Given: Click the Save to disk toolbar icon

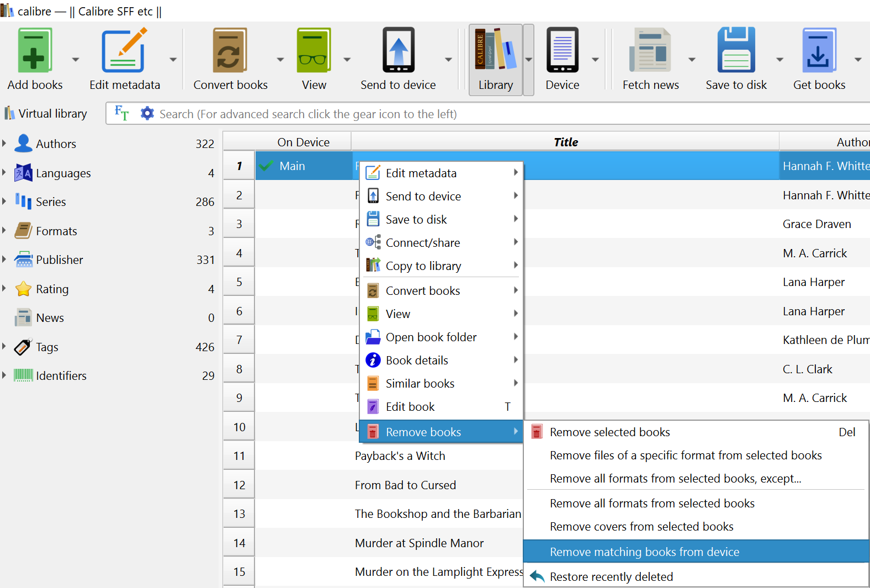Looking at the screenshot, I should [x=736, y=50].
